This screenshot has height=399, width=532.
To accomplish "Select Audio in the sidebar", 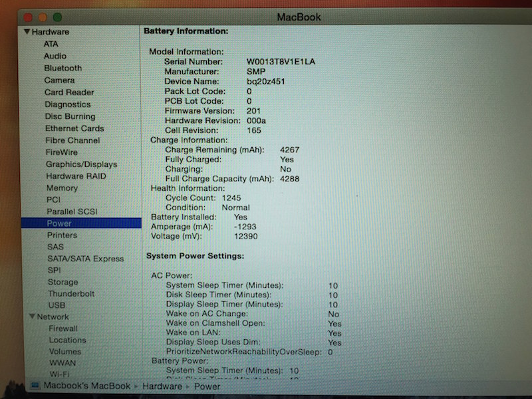I will [55, 56].
